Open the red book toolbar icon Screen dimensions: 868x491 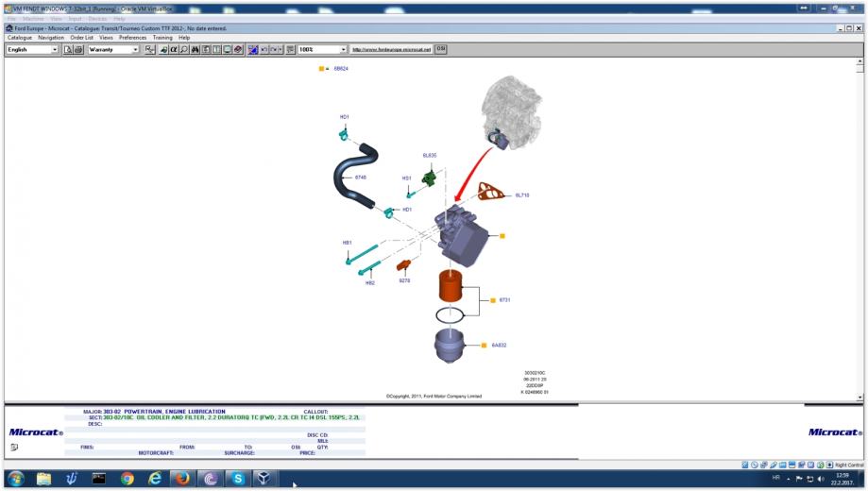(238, 50)
